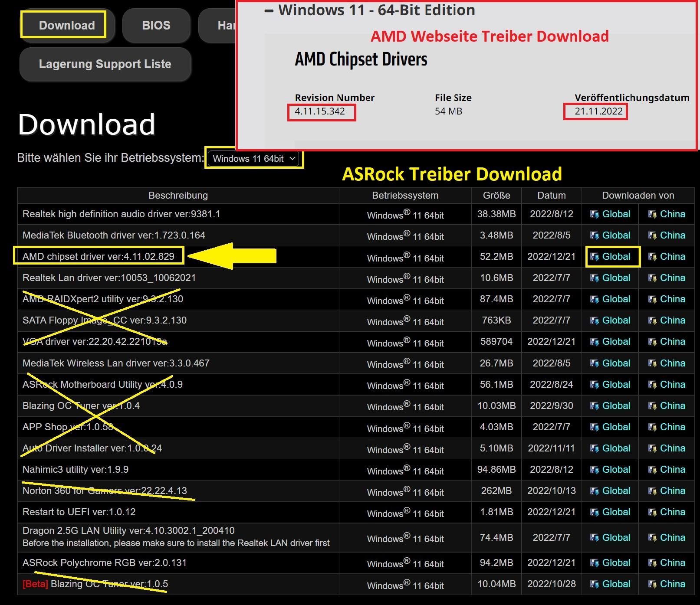This screenshot has width=700, height=605.
Task: Click the text 'AMD chipset driver ver:4.11.02.829'
Action: [99, 257]
